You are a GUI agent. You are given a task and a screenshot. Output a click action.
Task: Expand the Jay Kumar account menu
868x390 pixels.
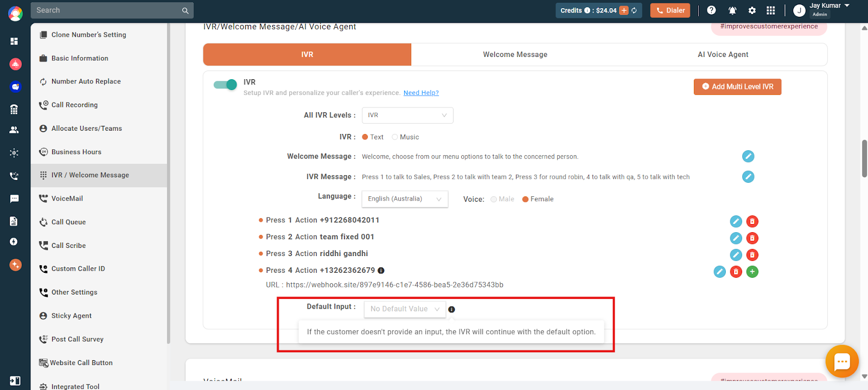pyautogui.click(x=829, y=6)
